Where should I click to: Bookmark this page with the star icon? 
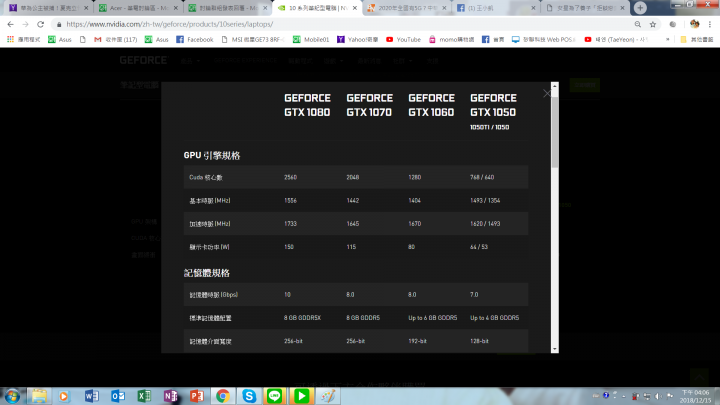pyautogui.click(x=652, y=24)
